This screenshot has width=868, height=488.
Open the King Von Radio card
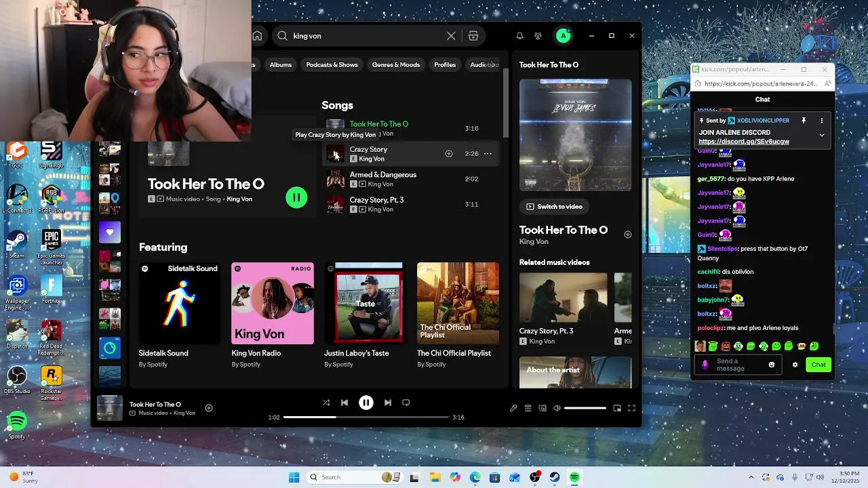click(x=272, y=316)
